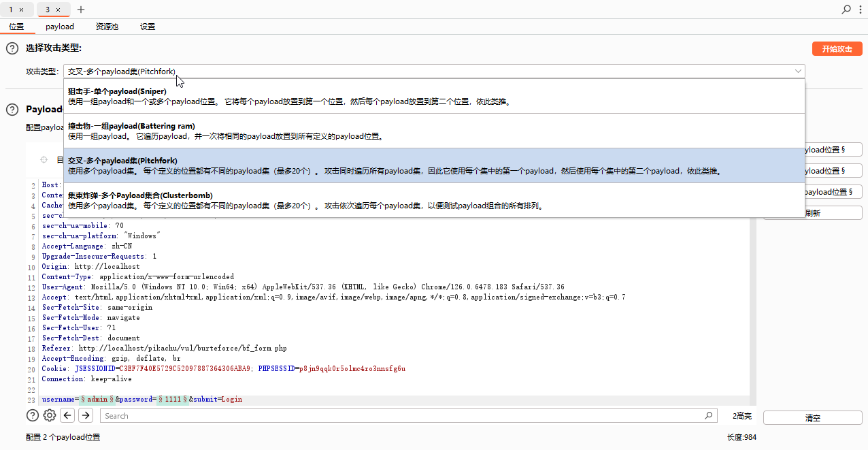
Task: Click the 长度:984 status text
Action: point(741,437)
